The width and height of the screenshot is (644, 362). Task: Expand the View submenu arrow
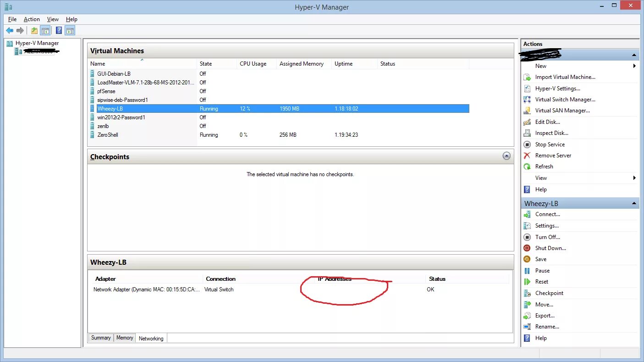(635, 178)
